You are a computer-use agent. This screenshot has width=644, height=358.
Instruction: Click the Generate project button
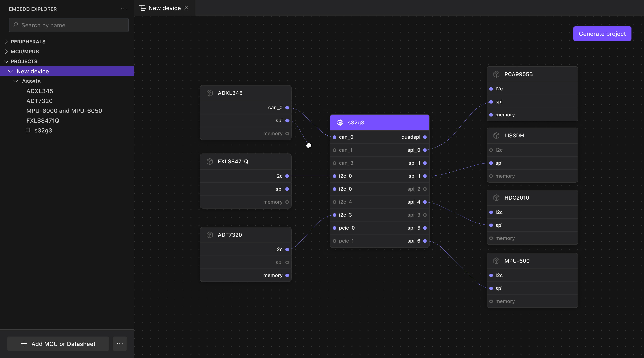pyautogui.click(x=602, y=34)
